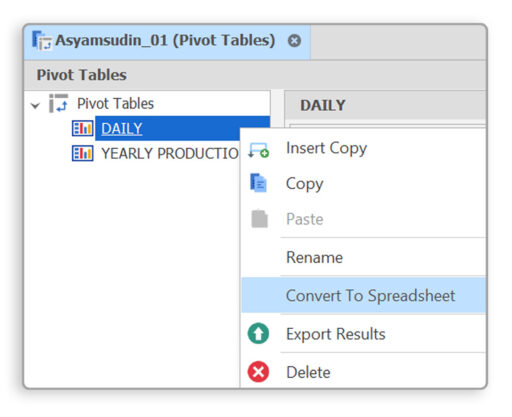Screen dimensions: 512x417
Task: Choose Rename from the context menu
Action: coord(364,257)
